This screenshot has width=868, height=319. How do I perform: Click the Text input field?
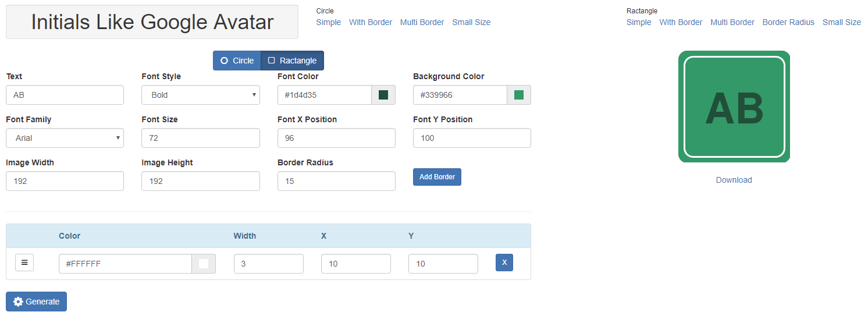(65, 95)
